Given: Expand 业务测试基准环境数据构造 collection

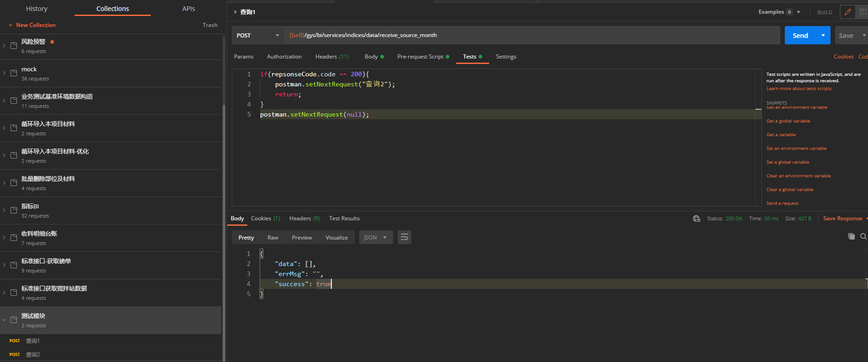Looking at the screenshot, I should [x=4, y=101].
